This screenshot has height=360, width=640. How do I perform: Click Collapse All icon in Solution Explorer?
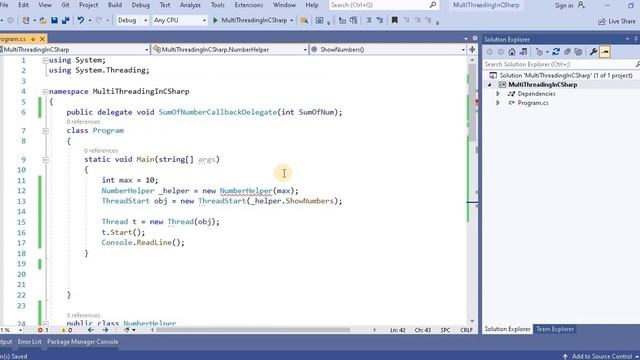point(567,52)
